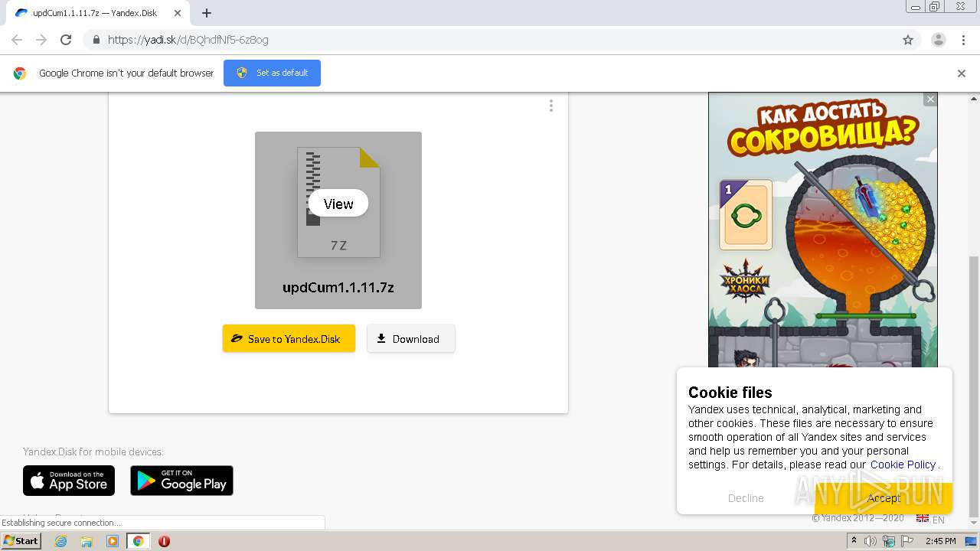
Task: Open the Chrome profile avatar
Action: coord(939,40)
